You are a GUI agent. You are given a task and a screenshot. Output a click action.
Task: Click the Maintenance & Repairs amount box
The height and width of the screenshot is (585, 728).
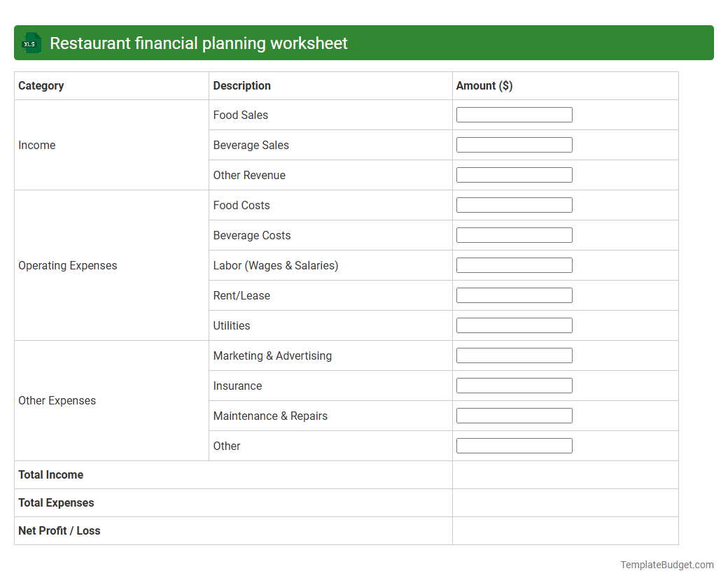[x=514, y=415]
